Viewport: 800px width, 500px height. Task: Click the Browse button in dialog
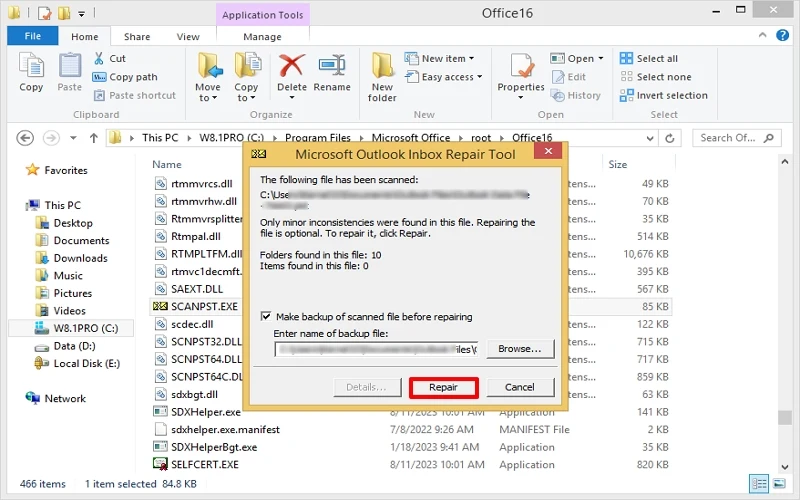(520, 349)
